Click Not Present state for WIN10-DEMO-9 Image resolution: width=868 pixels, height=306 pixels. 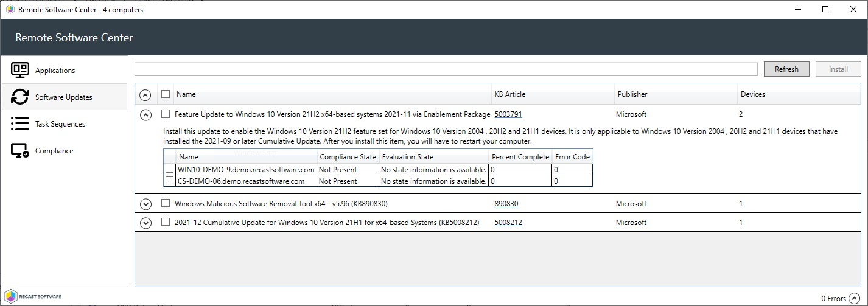pyautogui.click(x=338, y=170)
